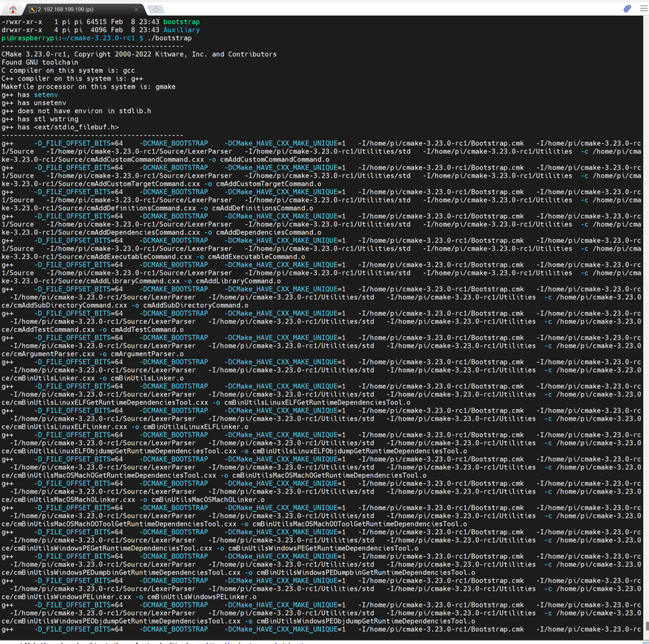Click the 'cmBinUtilsLinuxELFLinker.o' output name
The image size is (649, 644).
[196, 427]
